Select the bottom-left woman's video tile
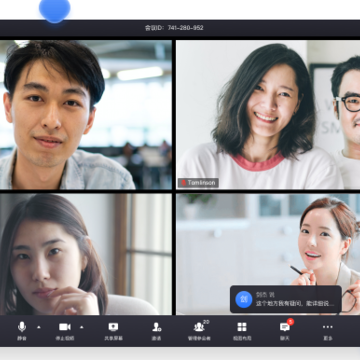 click(x=86, y=254)
